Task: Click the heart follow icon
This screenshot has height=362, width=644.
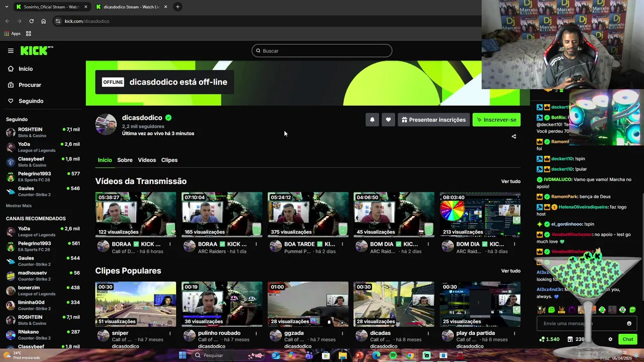Action: coord(388,120)
